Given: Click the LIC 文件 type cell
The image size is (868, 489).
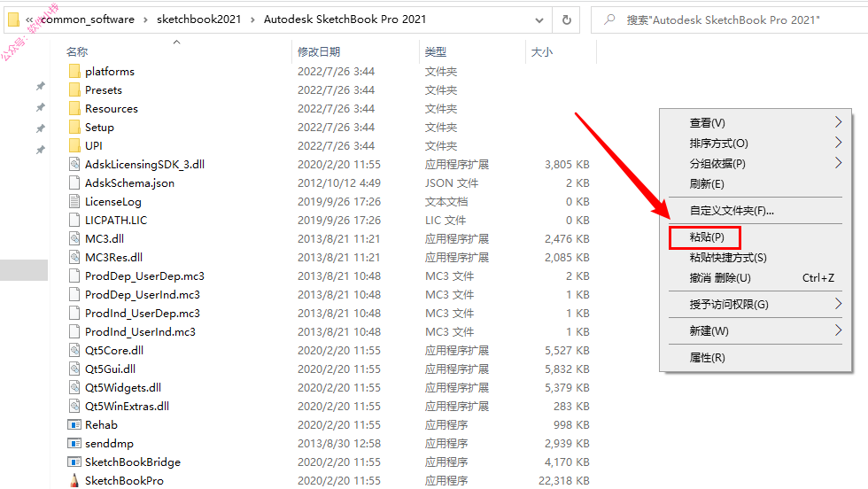Looking at the screenshot, I should point(446,220).
